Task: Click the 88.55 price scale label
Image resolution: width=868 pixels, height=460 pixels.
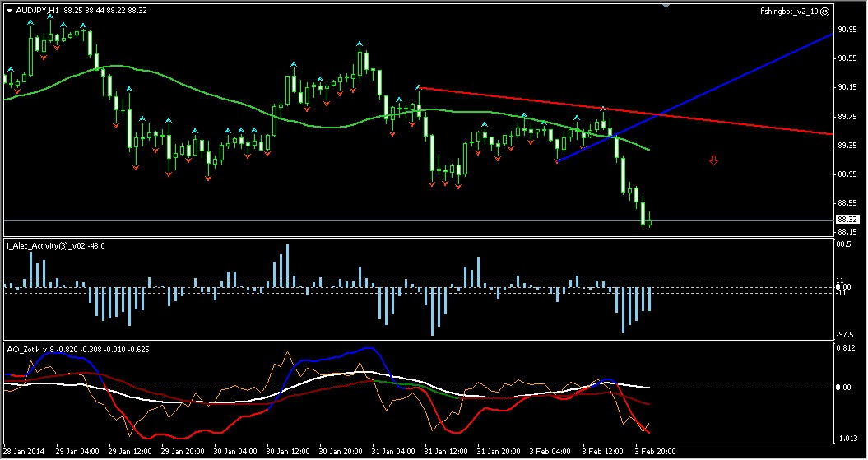Action: point(847,203)
